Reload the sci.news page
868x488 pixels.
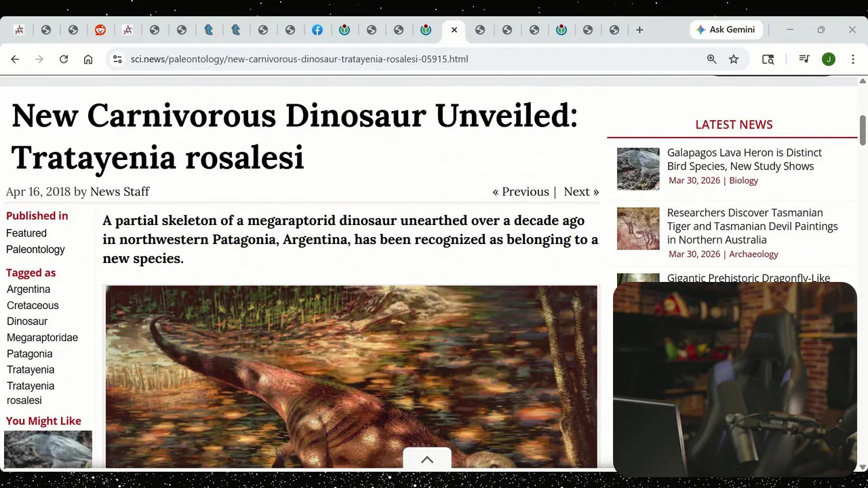64,59
